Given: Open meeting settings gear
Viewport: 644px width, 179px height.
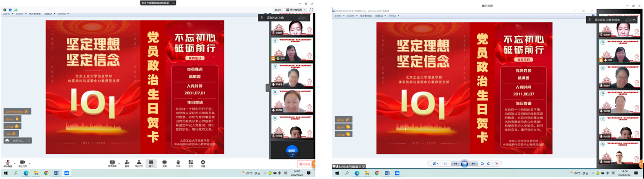Looking at the screenshot, I should [x=203, y=163].
